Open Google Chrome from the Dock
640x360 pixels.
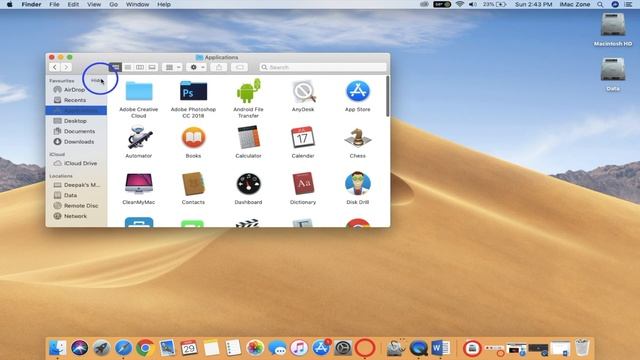(145, 348)
